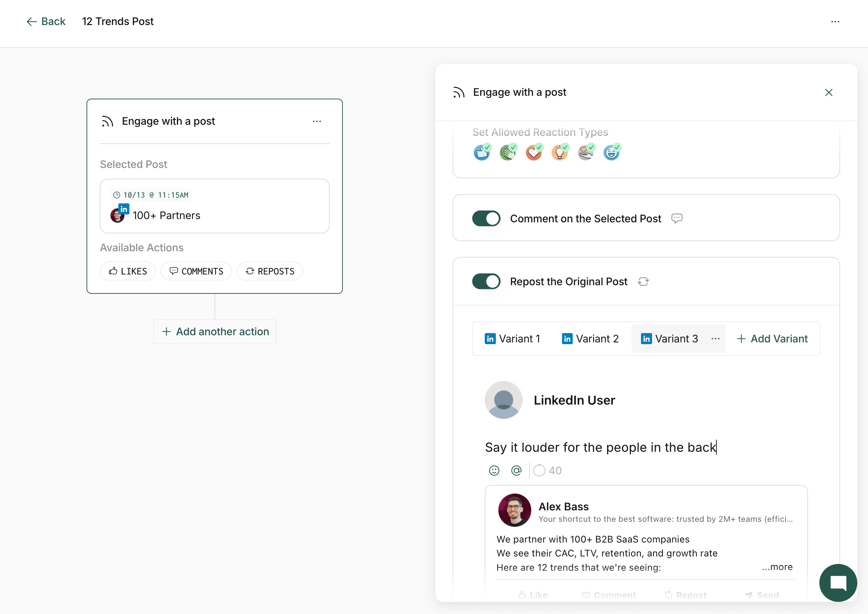Switch to Variant 2 tab
The height and width of the screenshot is (614, 868).
coord(590,339)
